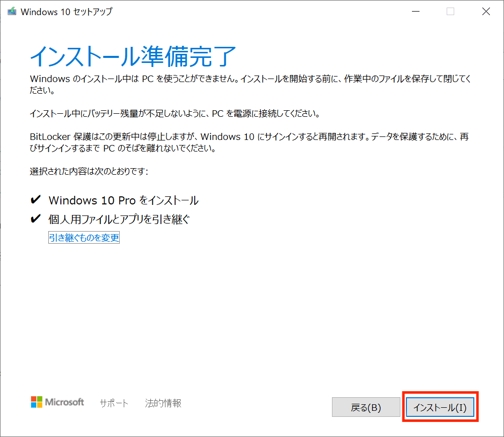Image resolution: width=504 pixels, height=437 pixels.
Task: Open the 法的情報 link
Action: click(162, 403)
